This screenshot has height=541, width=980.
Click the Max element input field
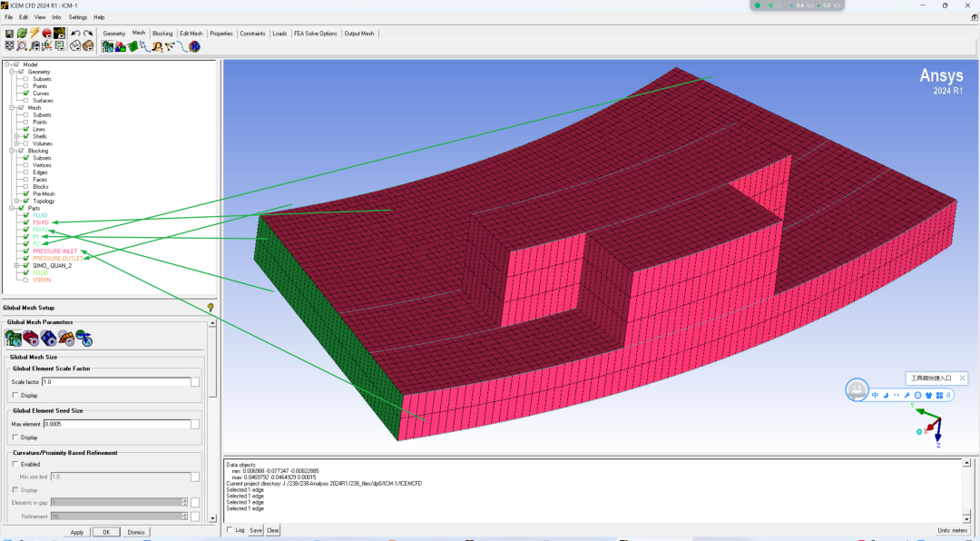tap(117, 424)
